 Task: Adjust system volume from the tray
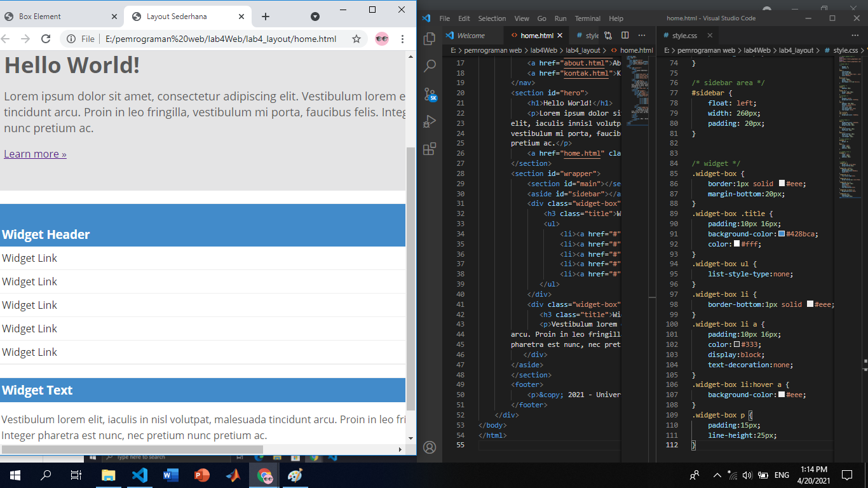[x=746, y=475]
